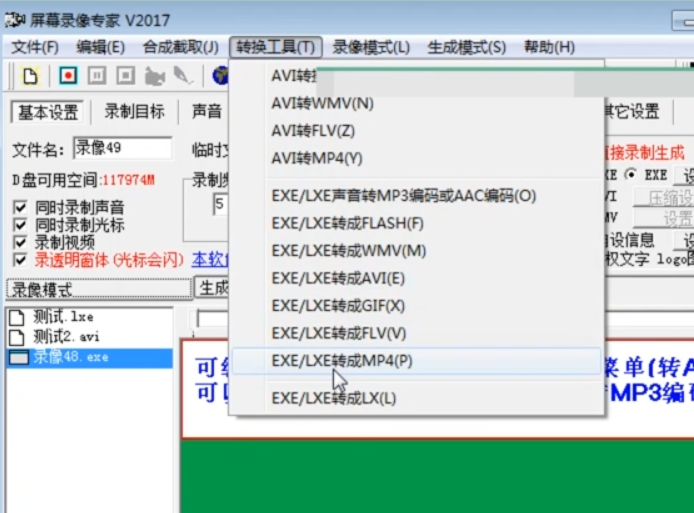
Task: Click the stop recording toolbar icon
Action: point(126,76)
